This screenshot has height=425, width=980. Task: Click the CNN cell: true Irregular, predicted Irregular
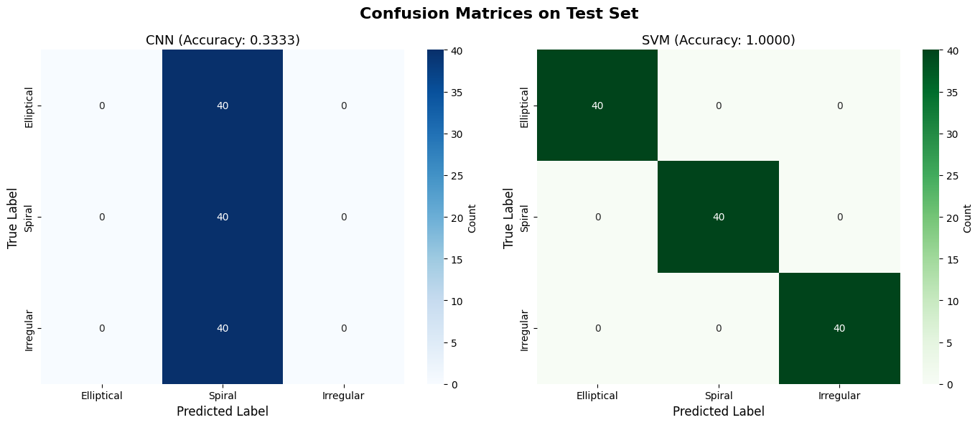click(x=344, y=328)
